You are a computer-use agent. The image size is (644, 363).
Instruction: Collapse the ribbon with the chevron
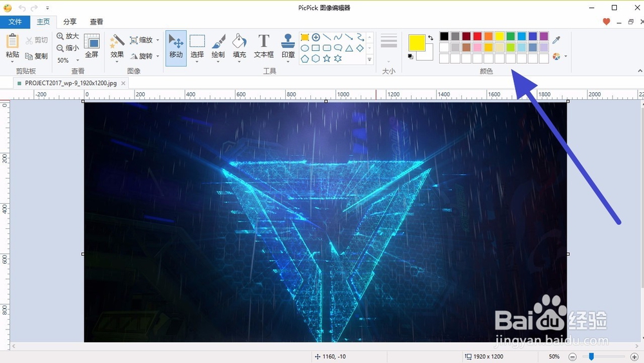pos(639,71)
